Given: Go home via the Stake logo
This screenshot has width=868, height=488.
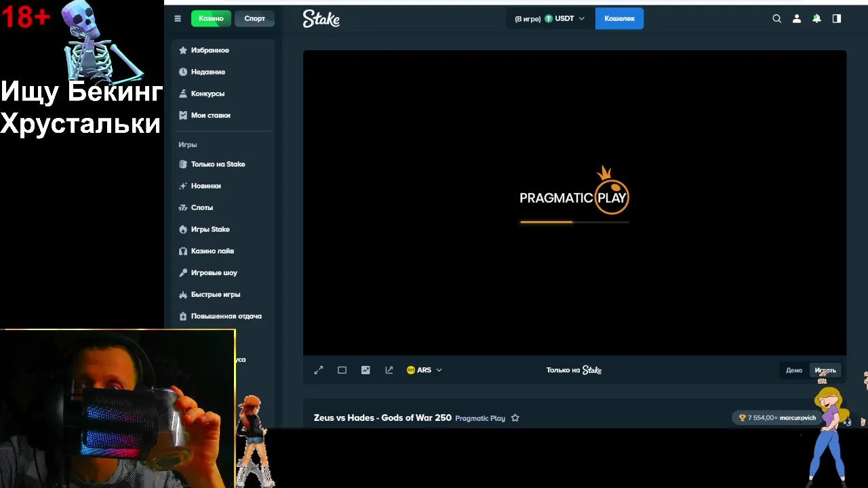Looking at the screenshot, I should 321,19.
